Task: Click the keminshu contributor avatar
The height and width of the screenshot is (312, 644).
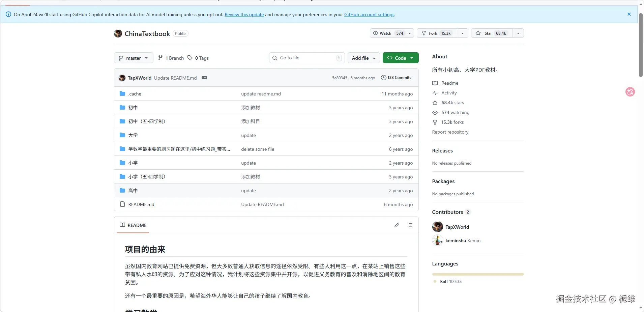Action: pyautogui.click(x=438, y=240)
